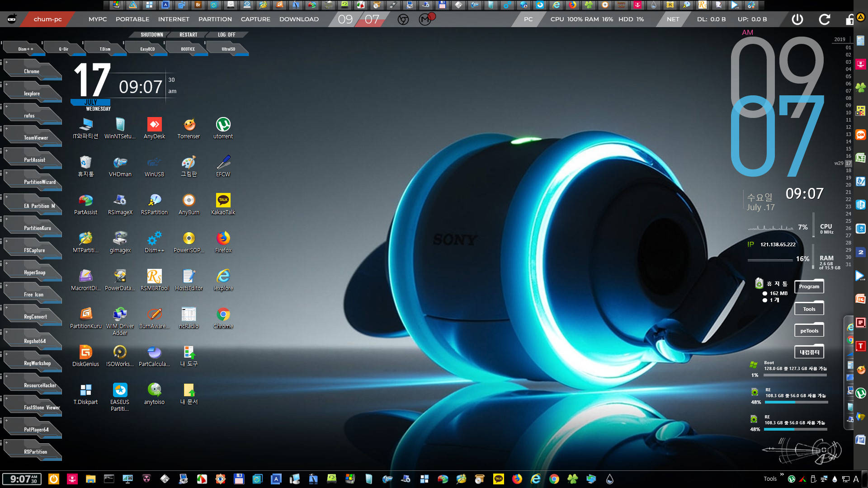Open the gimagex desktop icon
Screen dimensions: 868x488
(120, 242)
